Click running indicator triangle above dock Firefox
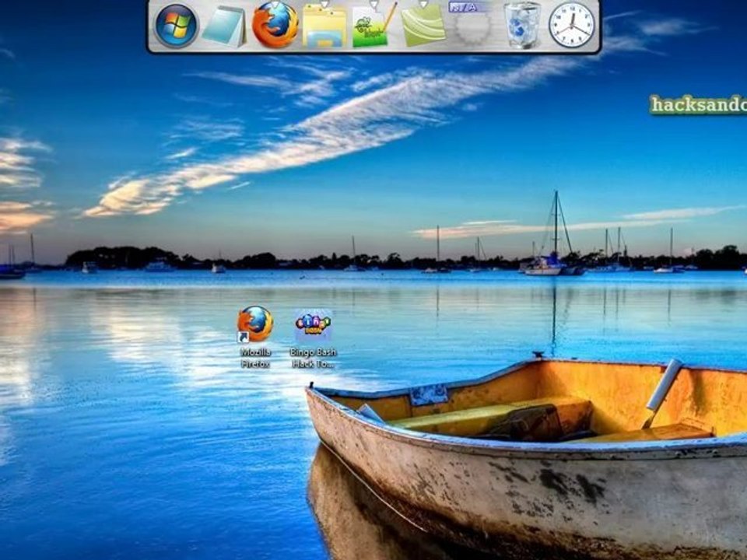747x560 pixels. (275, 5)
